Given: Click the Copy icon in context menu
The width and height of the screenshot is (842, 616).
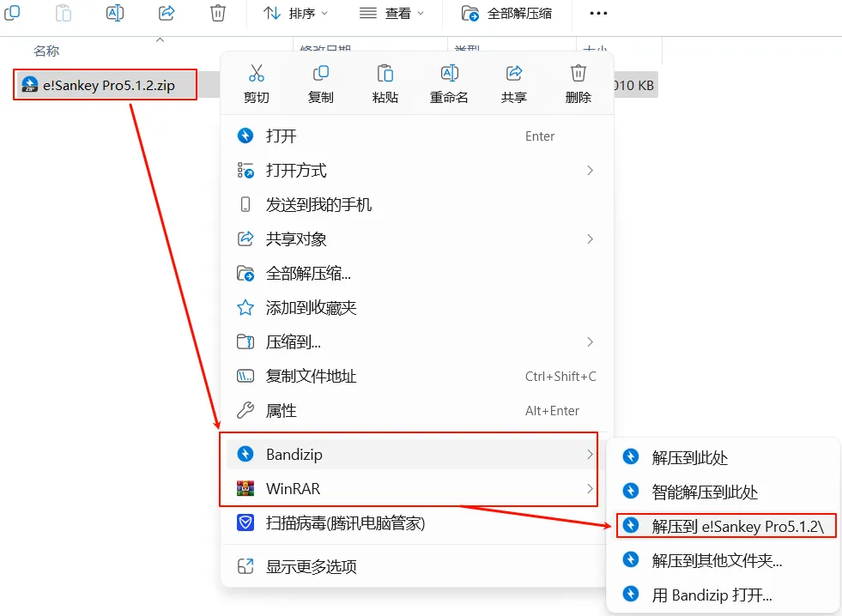Looking at the screenshot, I should tap(321, 73).
